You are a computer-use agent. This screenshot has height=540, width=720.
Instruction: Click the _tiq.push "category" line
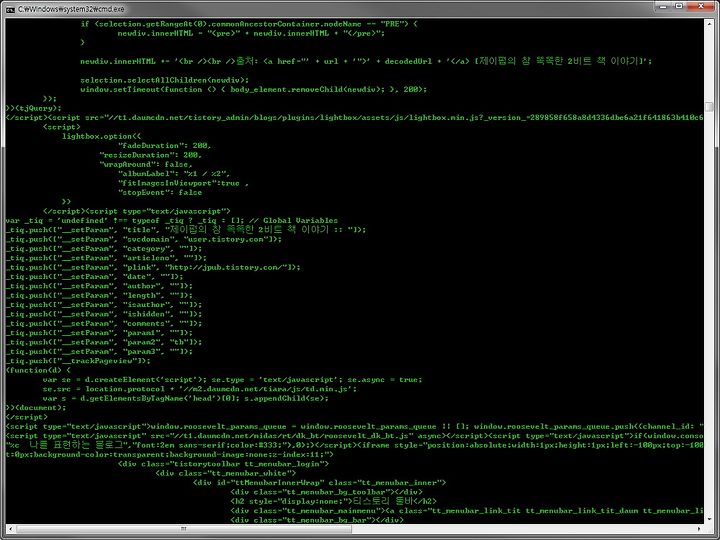tap(104, 248)
